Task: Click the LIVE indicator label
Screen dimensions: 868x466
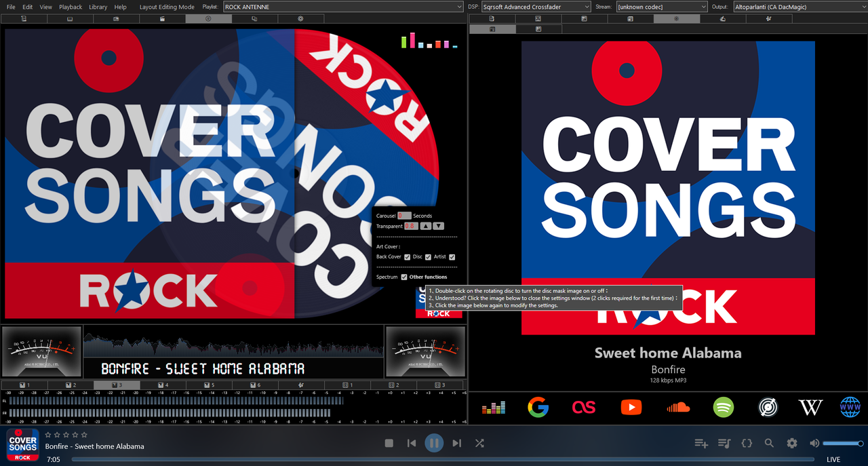Action: pyautogui.click(x=833, y=459)
